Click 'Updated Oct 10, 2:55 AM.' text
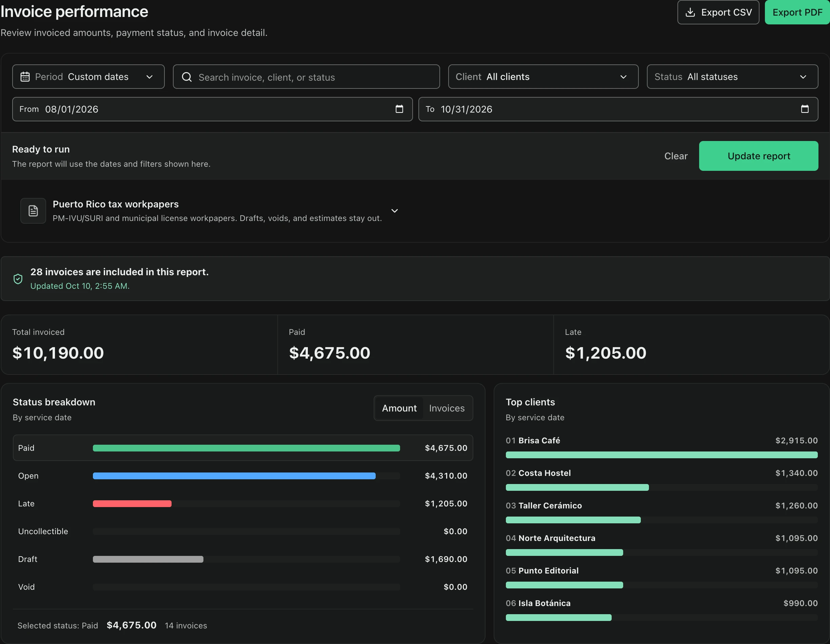This screenshot has height=644, width=830. pyautogui.click(x=80, y=286)
